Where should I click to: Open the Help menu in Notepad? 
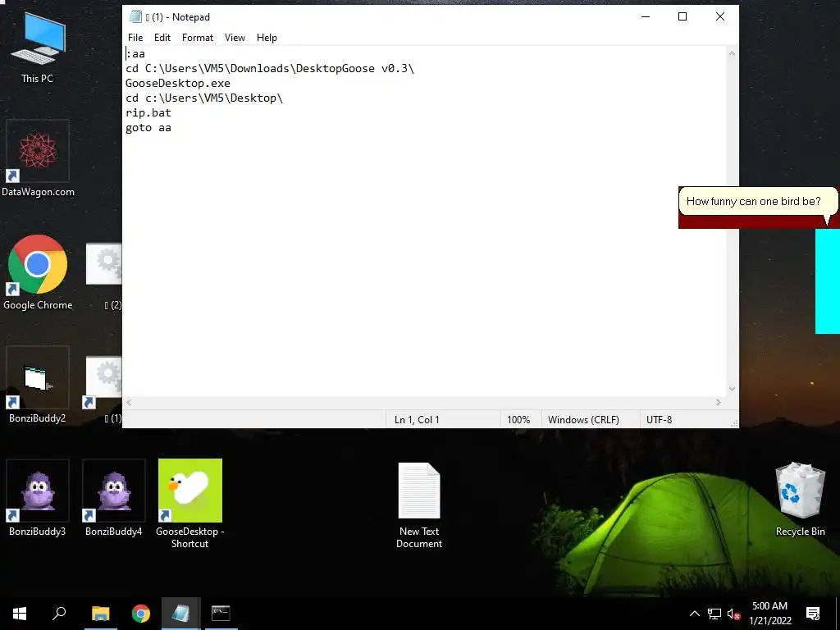(267, 38)
